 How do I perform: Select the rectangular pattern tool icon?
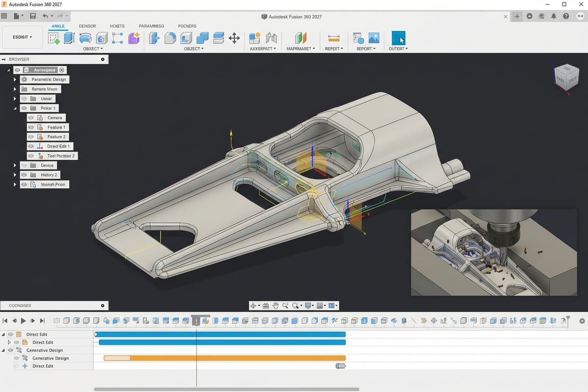click(117, 38)
